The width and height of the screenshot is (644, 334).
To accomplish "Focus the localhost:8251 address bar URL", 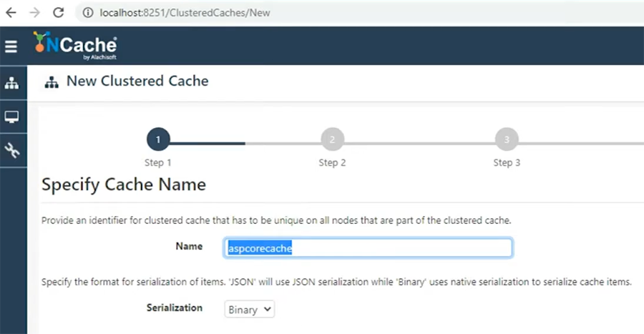I will pyautogui.click(x=185, y=13).
